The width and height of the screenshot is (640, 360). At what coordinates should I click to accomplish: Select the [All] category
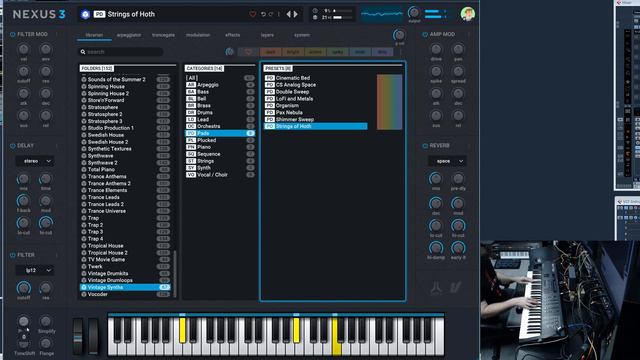point(220,78)
